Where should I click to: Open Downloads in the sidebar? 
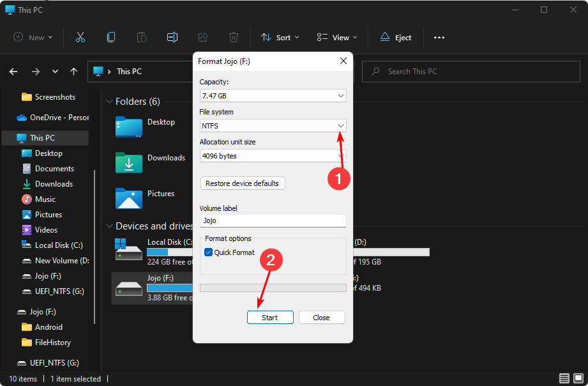[x=47, y=184]
